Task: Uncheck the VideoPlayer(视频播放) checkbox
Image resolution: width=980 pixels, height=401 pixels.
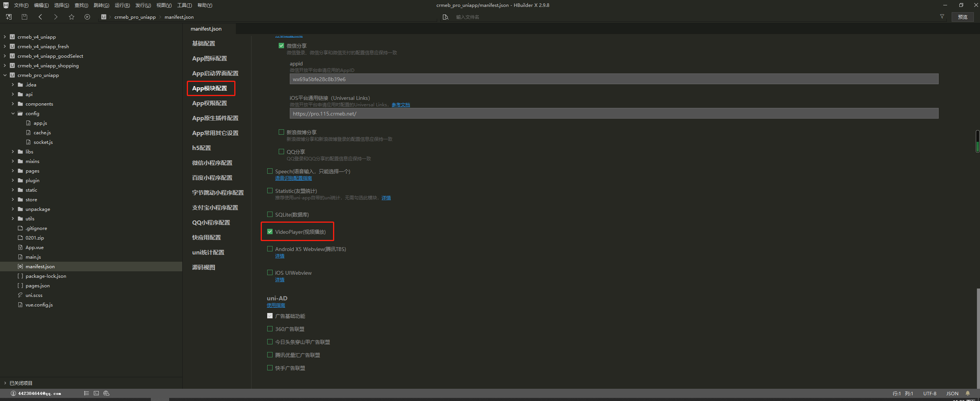Action: point(270,231)
